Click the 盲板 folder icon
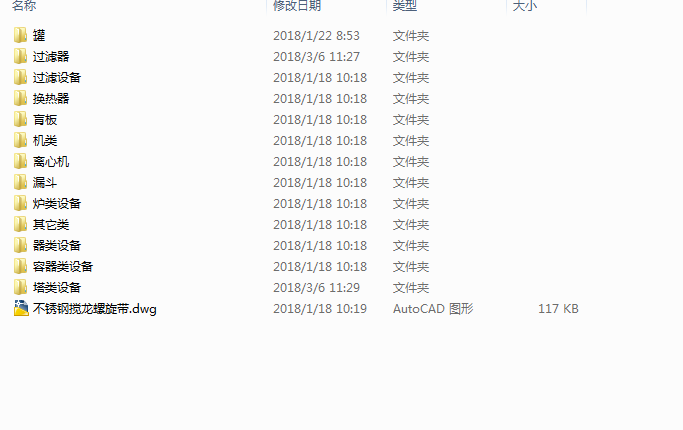This screenshot has height=430, width=683. [x=20, y=119]
